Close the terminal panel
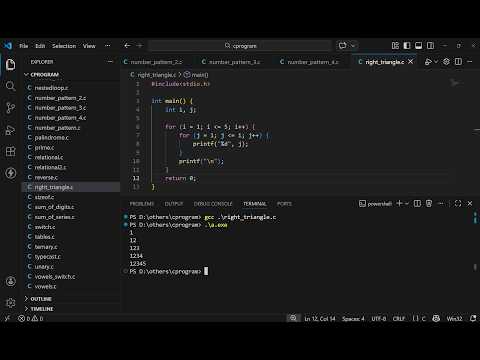The width and height of the screenshot is (480, 360). (470, 203)
